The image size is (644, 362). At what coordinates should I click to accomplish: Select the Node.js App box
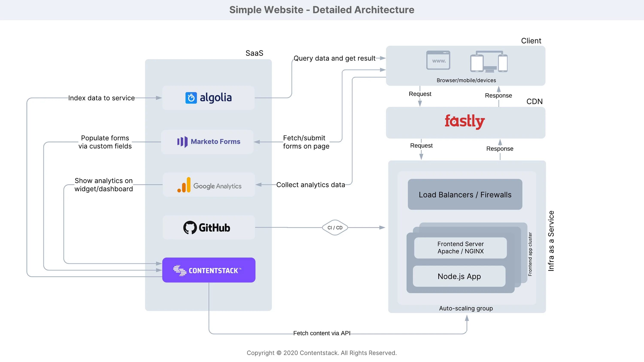459,276
